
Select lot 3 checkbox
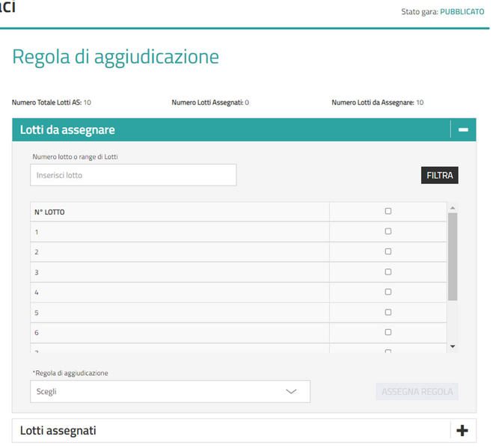[388, 272]
